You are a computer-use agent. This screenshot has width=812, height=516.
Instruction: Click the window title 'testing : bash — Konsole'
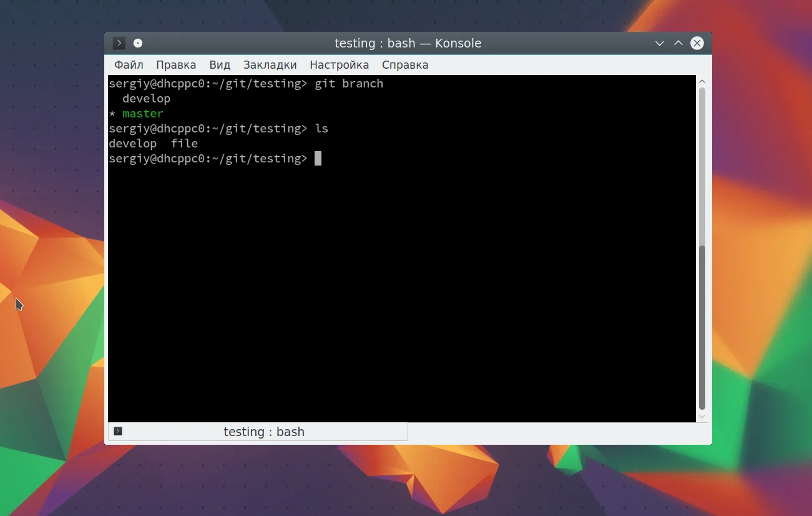(x=408, y=43)
